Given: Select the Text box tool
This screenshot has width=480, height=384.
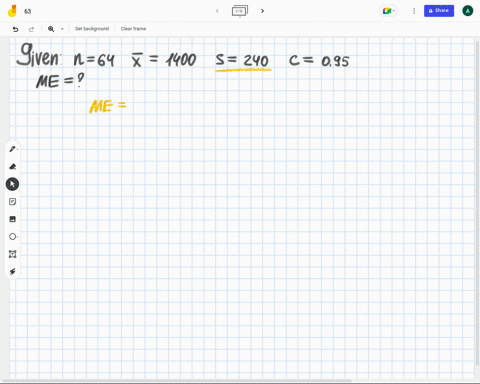Looking at the screenshot, I should click(12, 254).
